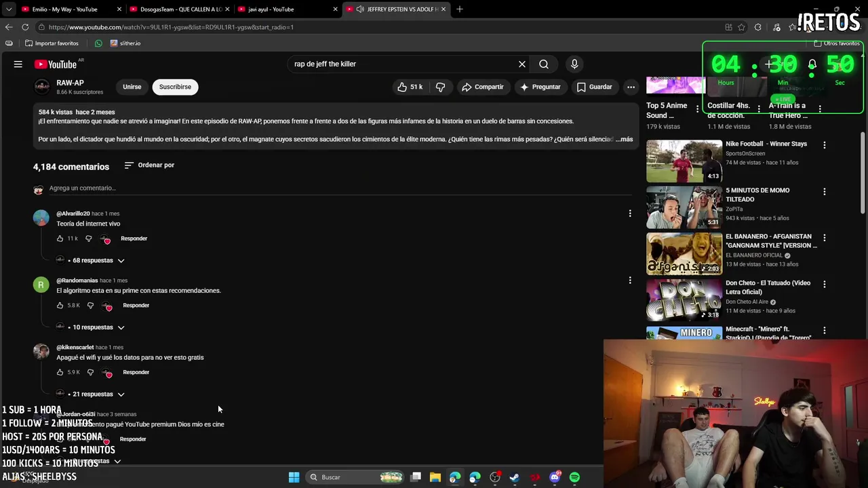Open WhatsApp favorite in bookmarks bar
The image size is (868, 488).
pos(98,43)
